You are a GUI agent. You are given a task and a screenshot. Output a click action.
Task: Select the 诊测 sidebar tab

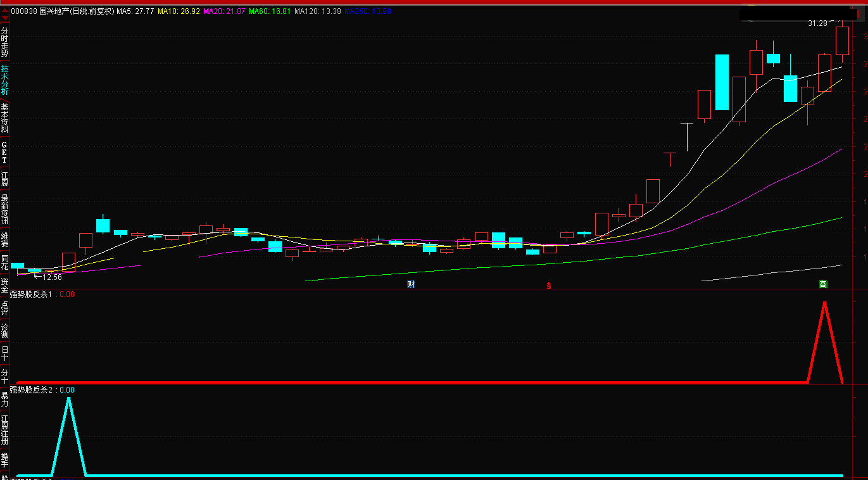point(5,331)
